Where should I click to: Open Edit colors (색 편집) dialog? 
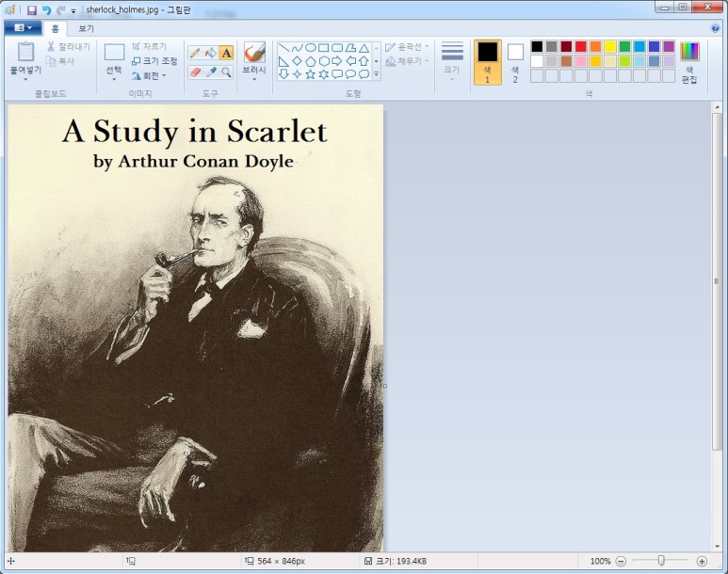(x=689, y=62)
